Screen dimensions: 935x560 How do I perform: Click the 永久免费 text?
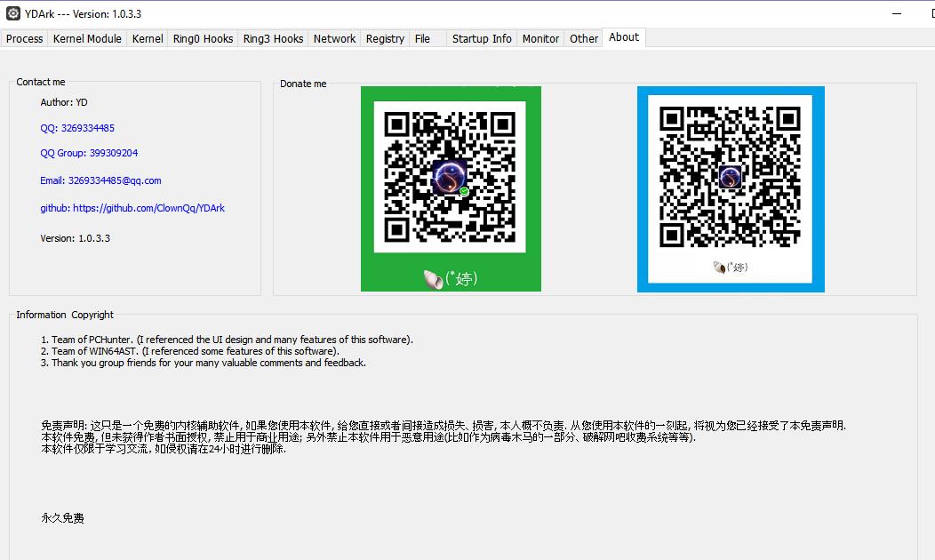tap(62, 518)
